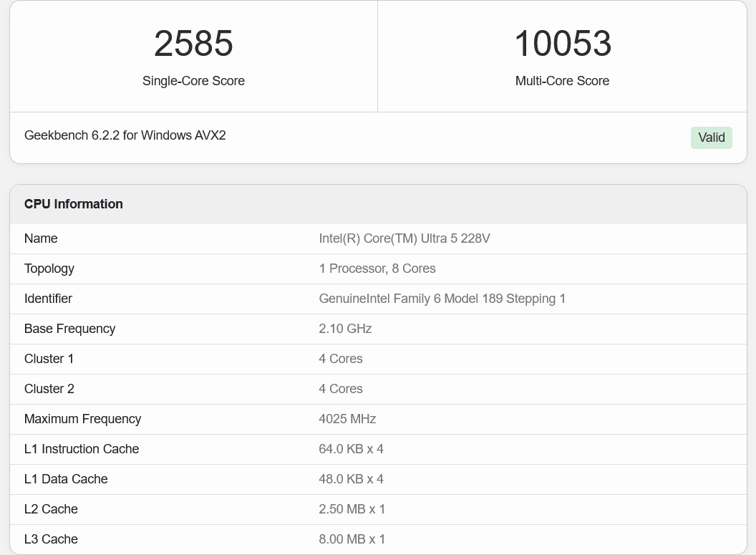Click the L2 Cache 2.50 MB value

point(352,509)
